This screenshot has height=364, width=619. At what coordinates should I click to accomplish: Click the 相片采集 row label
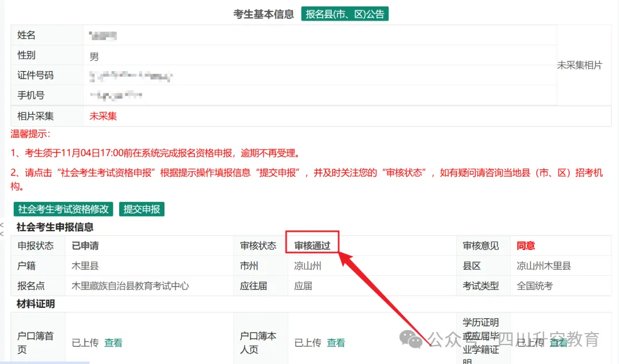pos(36,116)
